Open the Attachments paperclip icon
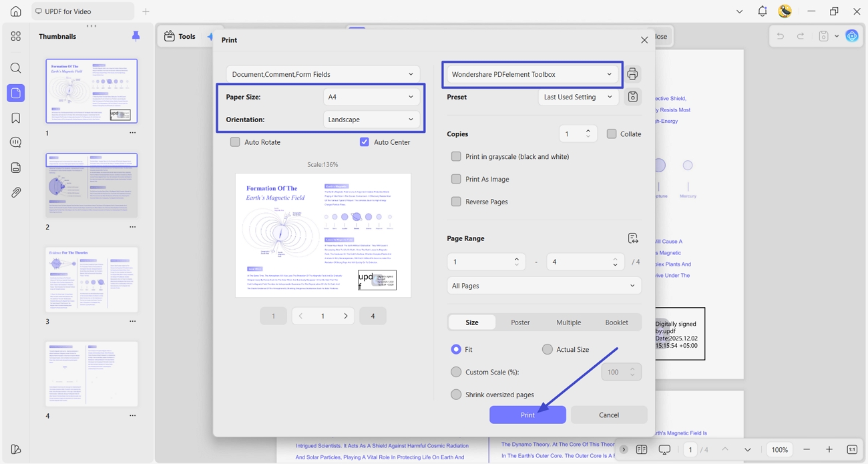868x464 pixels. click(15, 192)
